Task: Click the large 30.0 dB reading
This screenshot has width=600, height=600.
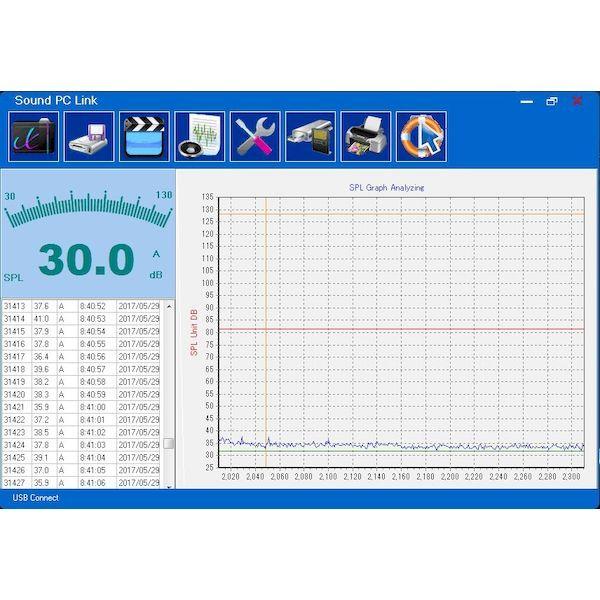Action: (x=86, y=260)
